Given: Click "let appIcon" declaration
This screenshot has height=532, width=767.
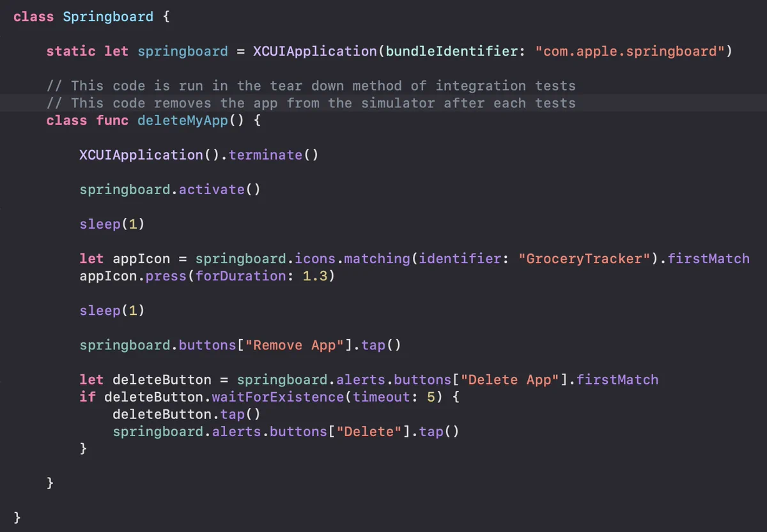Looking at the screenshot, I should tap(125, 259).
